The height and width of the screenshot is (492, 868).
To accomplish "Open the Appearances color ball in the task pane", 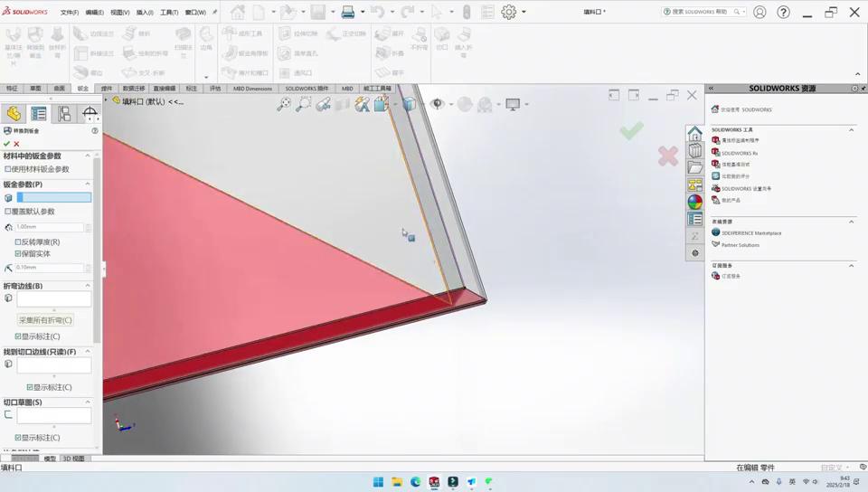I will point(694,202).
